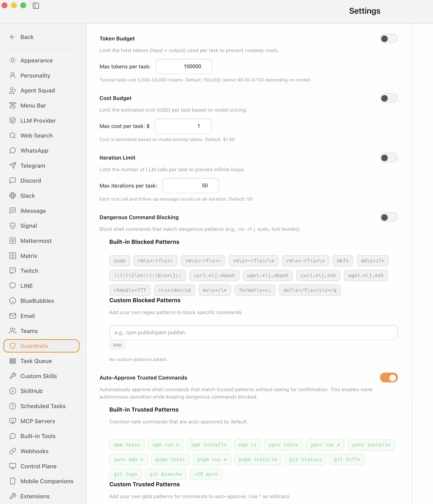Viewport: 433px width, 504px height.
Task: Expand the +29 more trusted patterns
Action: coord(206,474)
